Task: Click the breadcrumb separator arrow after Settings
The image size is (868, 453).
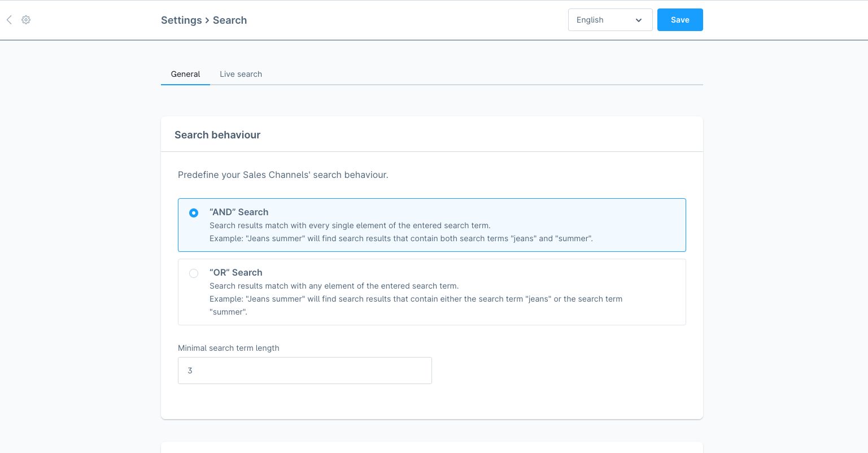Action: pyautogui.click(x=207, y=20)
